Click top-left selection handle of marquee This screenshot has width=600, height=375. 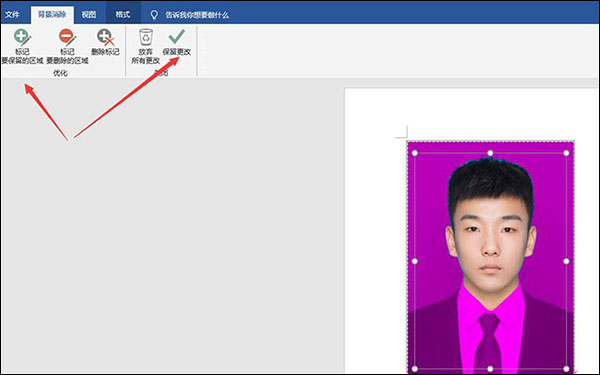pos(414,153)
